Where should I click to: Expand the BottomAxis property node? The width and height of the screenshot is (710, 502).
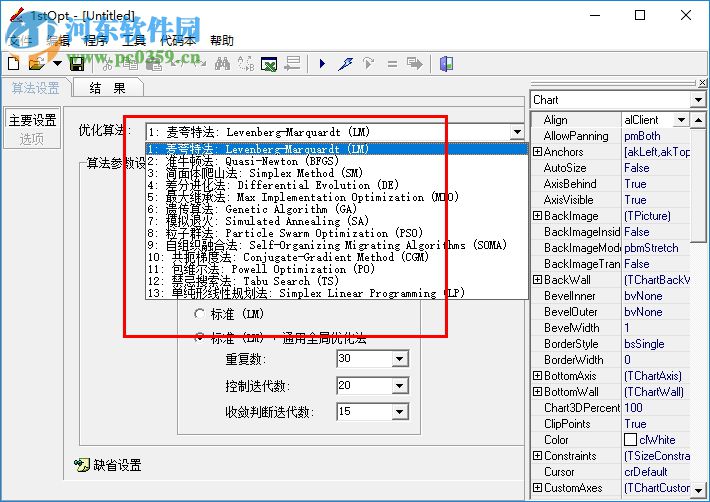[x=537, y=376]
